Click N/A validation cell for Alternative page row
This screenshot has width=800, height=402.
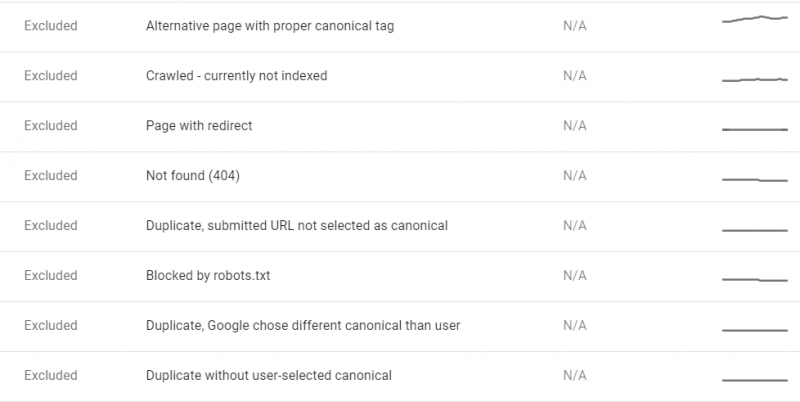point(574,26)
